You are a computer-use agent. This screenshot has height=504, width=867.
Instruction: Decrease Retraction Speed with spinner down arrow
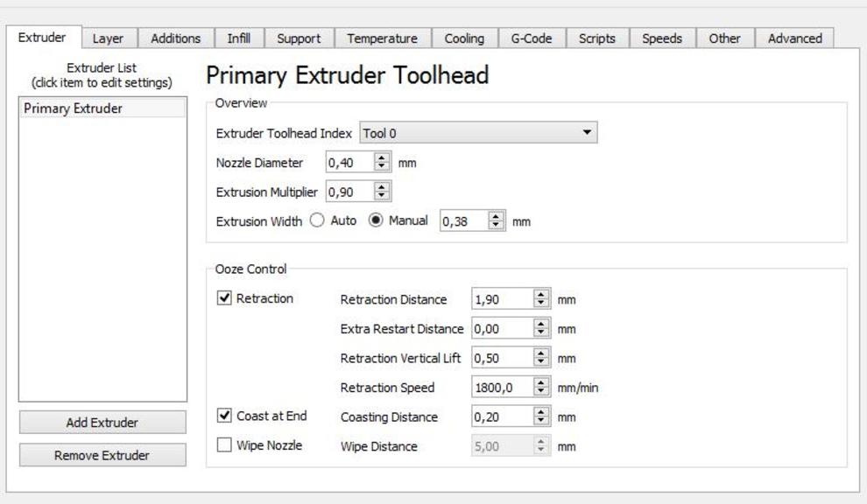541,392
